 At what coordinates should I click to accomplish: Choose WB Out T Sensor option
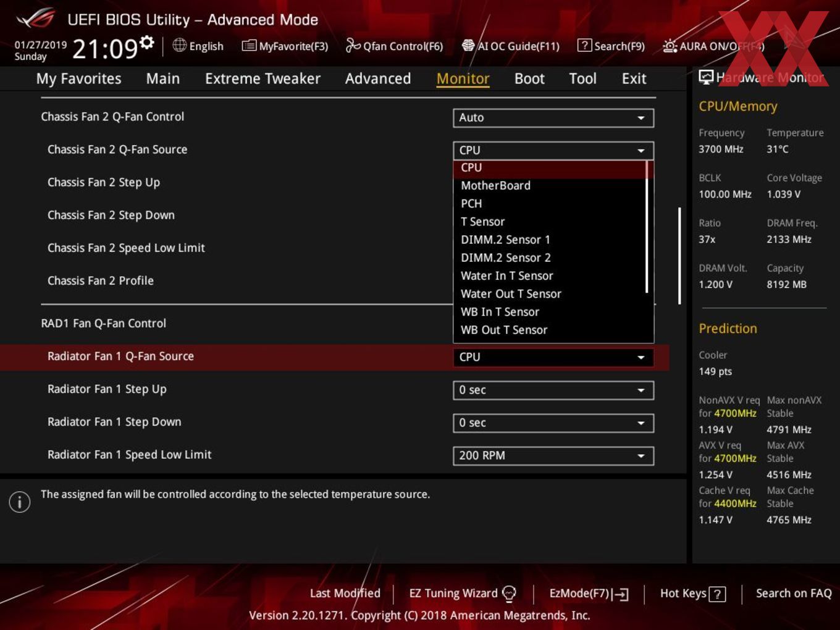pyautogui.click(x=549, y=330)
